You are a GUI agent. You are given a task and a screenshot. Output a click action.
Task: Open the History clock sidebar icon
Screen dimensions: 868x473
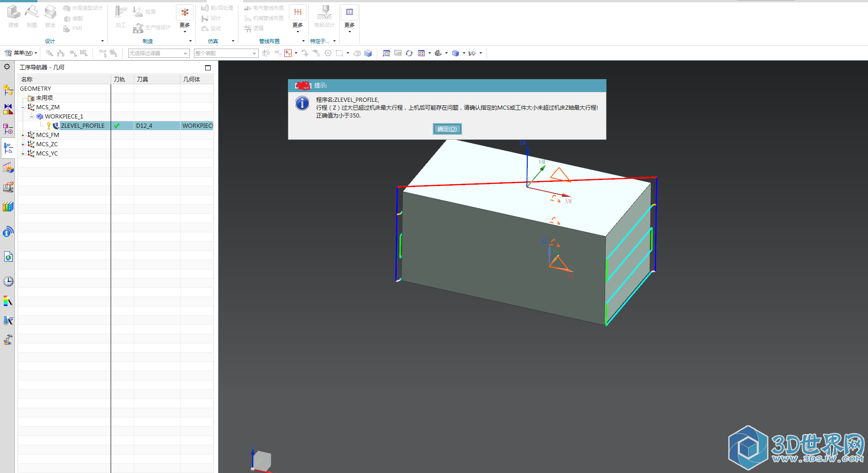8,281
